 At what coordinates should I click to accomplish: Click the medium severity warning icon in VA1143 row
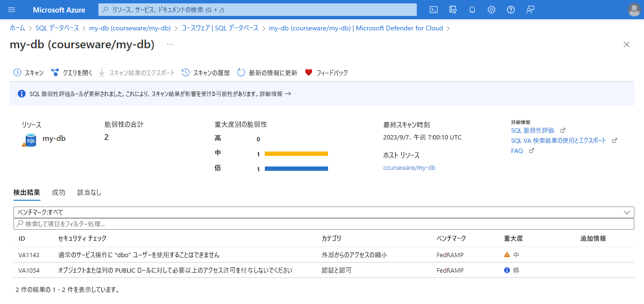pos(507,255)
